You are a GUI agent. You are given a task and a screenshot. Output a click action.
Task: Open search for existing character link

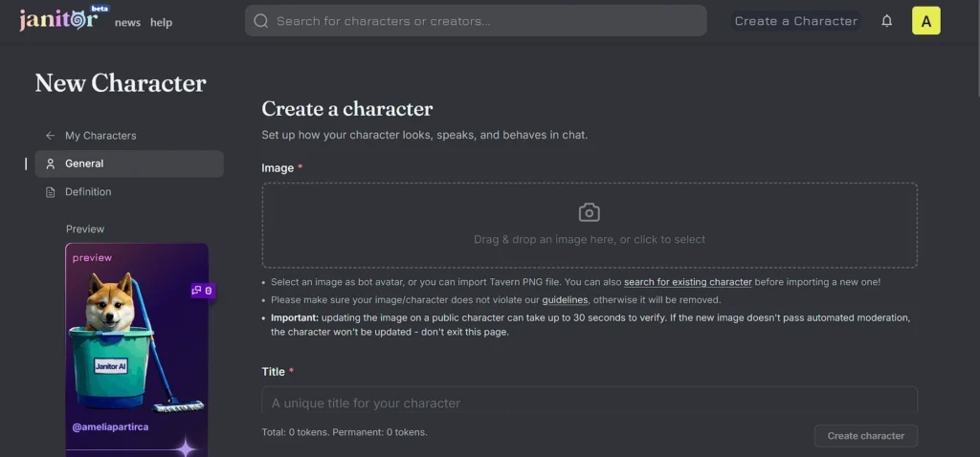687,282
